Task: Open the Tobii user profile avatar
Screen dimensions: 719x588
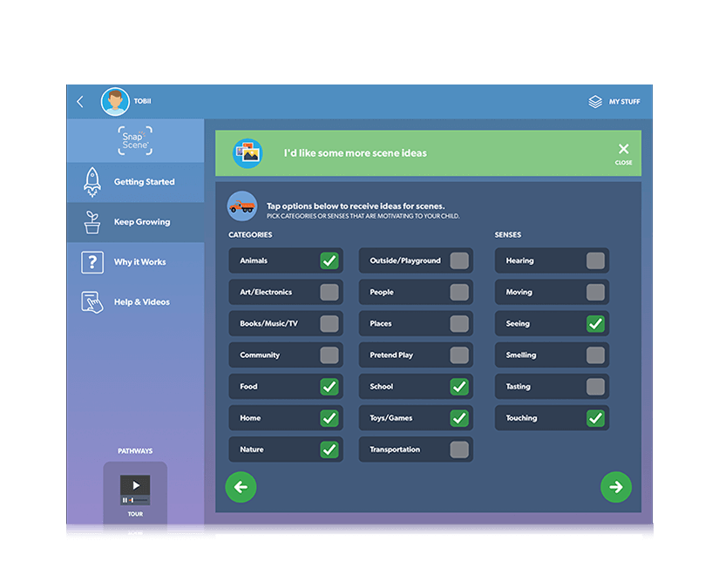Action: (x=115, y=102)
